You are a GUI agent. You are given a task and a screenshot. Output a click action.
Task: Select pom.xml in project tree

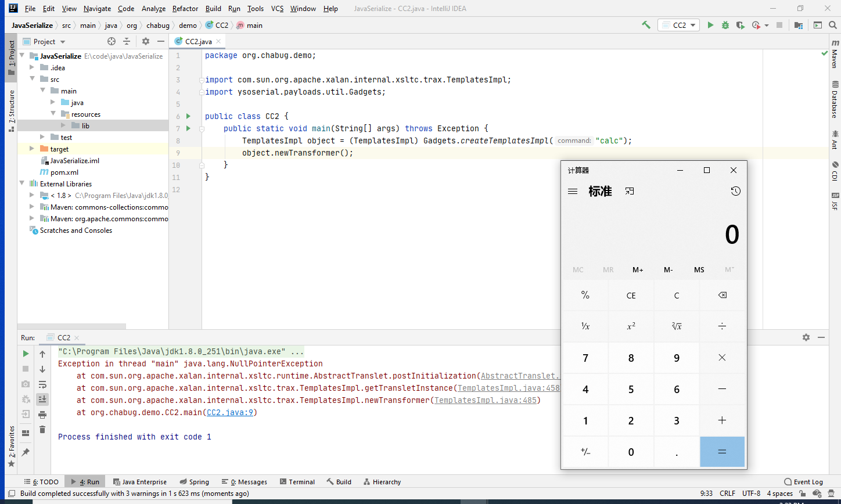[64, 172]
